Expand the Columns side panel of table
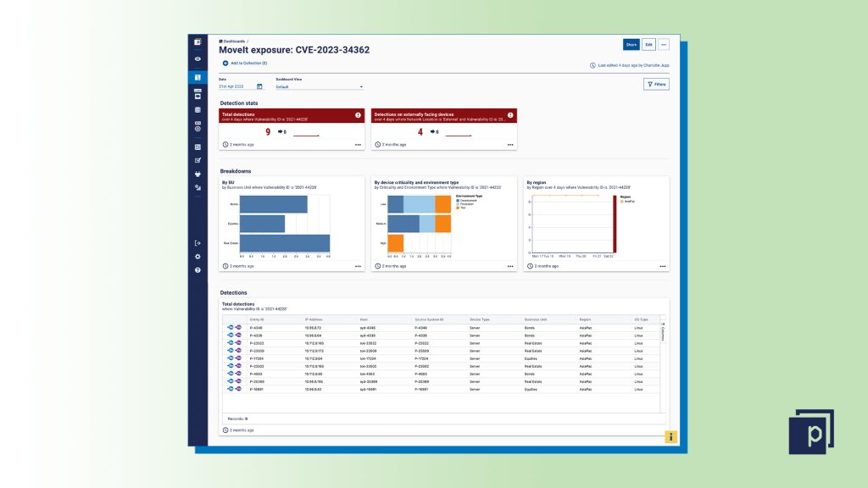Viewport: 868px width, 488px height. pos(663,331)
